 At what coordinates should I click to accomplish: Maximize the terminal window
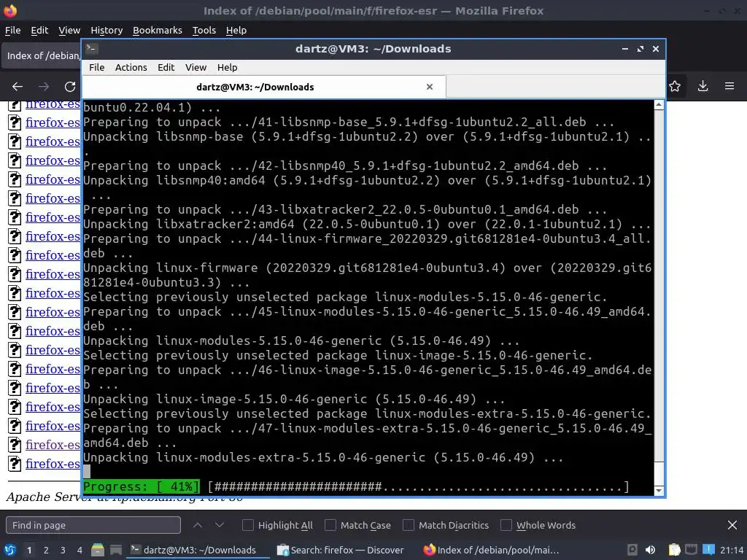[x=640, y=49]
